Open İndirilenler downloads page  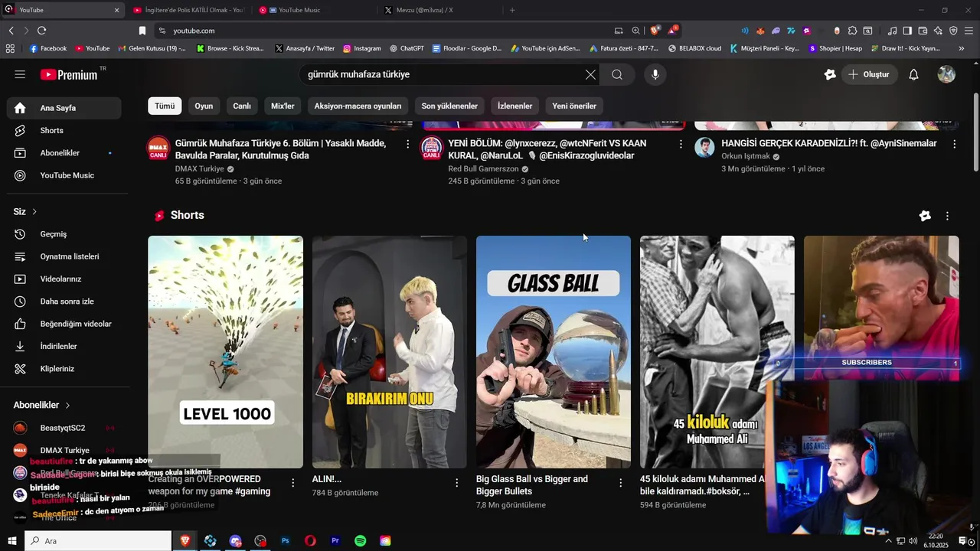coord(64,346)
